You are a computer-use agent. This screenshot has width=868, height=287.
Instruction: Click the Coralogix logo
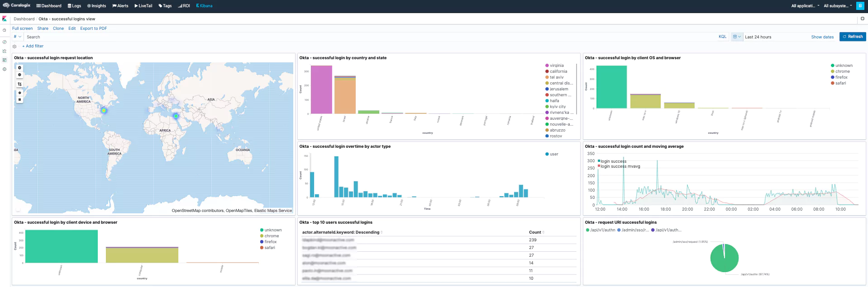coord(17,5)
